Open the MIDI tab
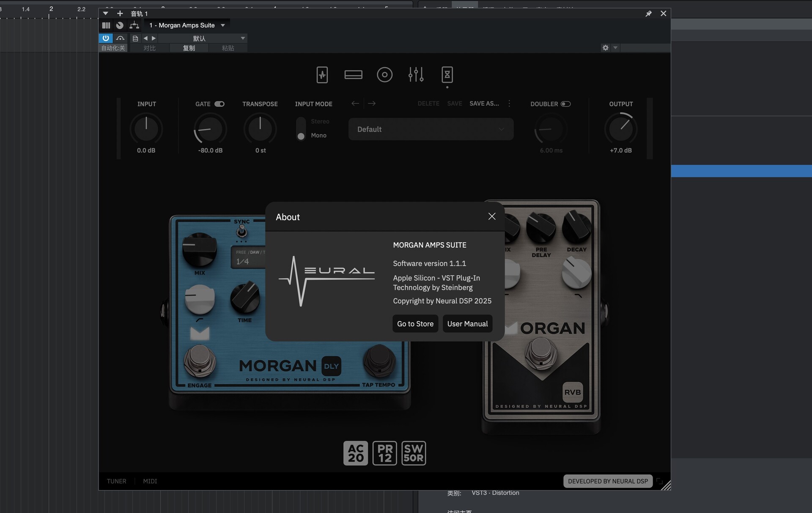812x513 pixels. pyautogui.click(x=150, y=481)
